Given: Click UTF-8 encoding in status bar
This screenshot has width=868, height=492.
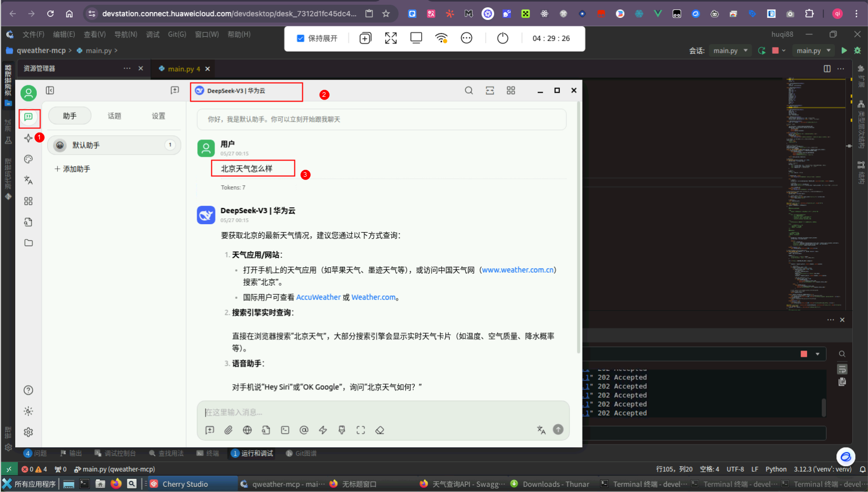Looking at the screenshot, I should tap(735, 469).
